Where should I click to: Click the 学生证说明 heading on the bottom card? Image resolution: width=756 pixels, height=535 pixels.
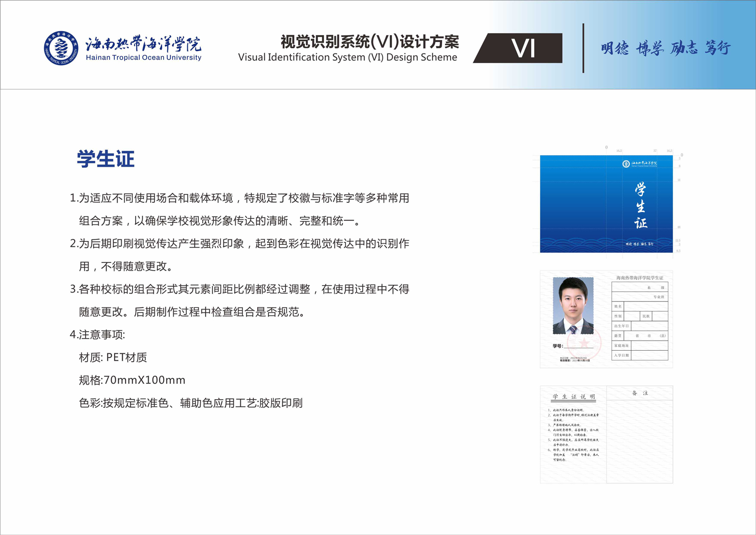(574, 397)
